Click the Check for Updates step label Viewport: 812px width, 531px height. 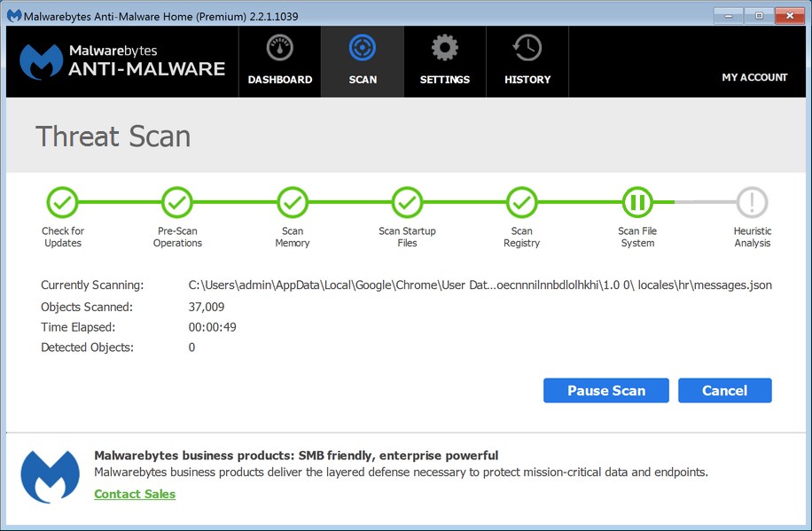(x=63, y=237)
